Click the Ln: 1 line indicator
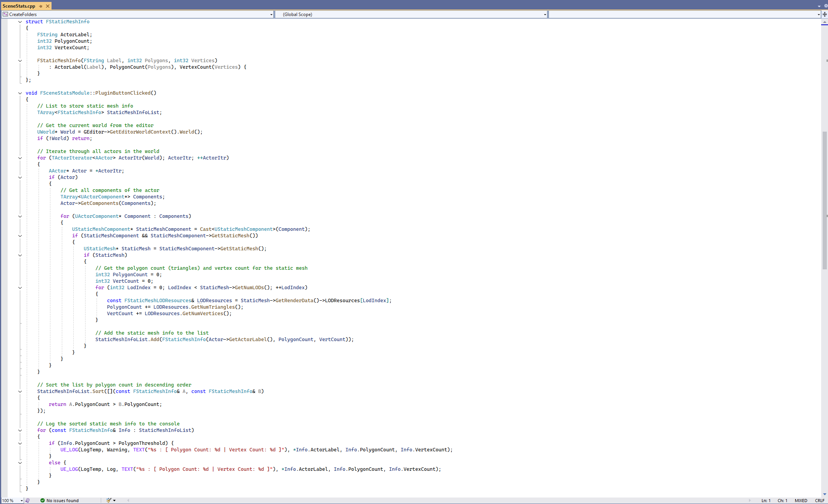Viewport: 828px width, 504px height. [766, 501]
